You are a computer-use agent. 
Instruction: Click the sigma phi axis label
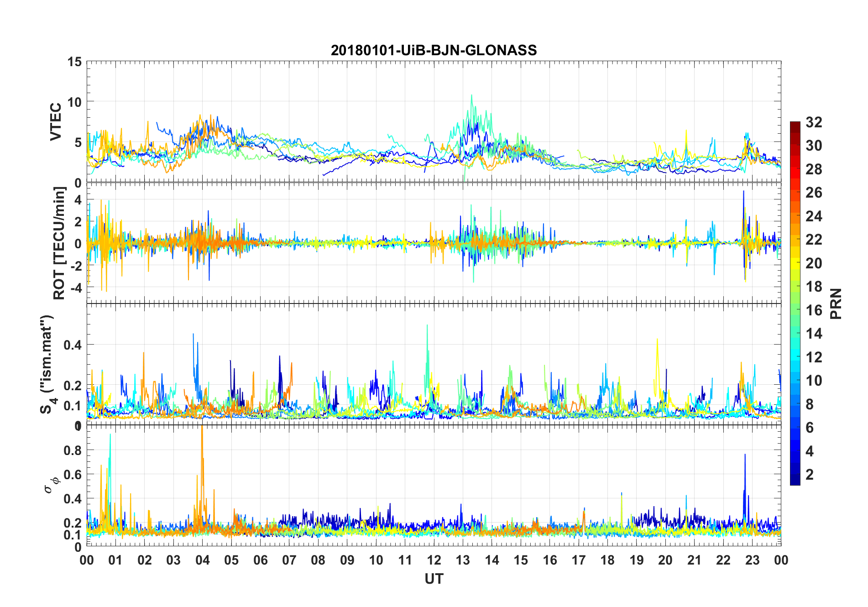(52, 485)
